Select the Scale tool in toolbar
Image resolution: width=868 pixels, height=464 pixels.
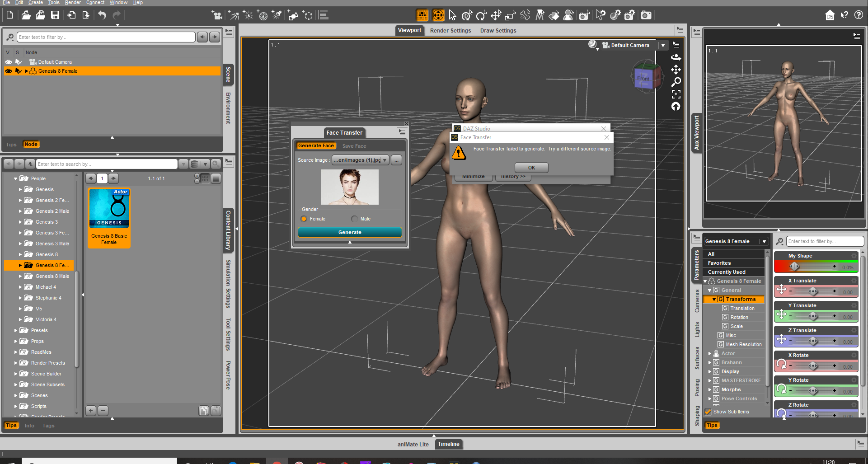click(510, 16)
